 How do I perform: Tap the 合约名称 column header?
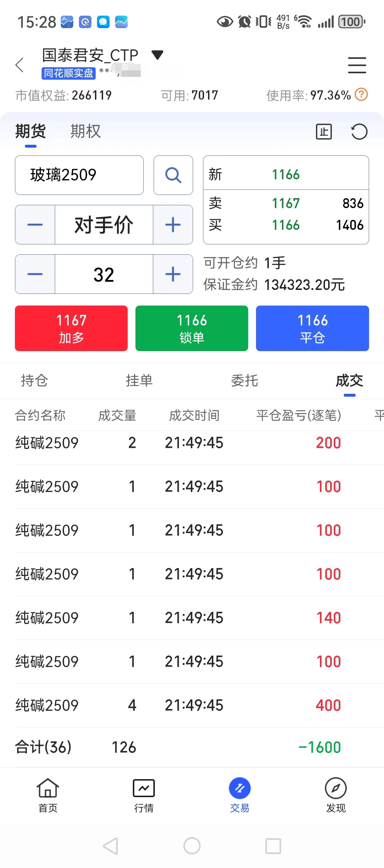[x=40, y=415]
